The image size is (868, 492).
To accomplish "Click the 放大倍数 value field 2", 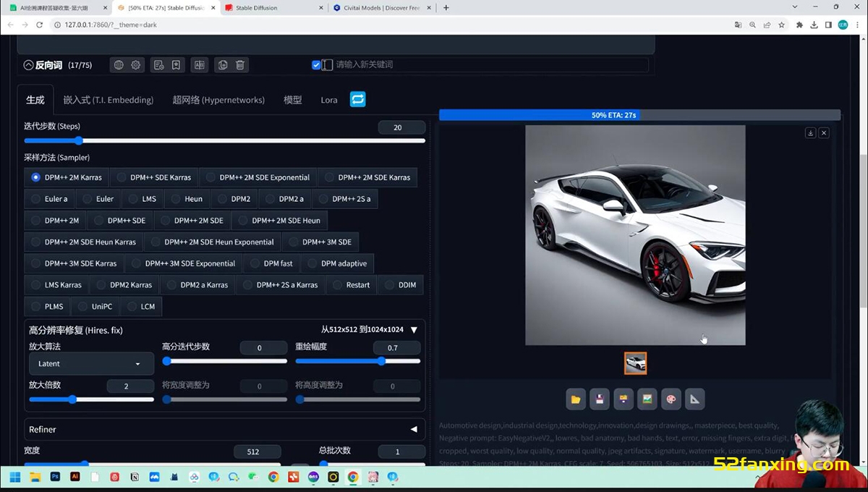I will (x=130, y=386).
